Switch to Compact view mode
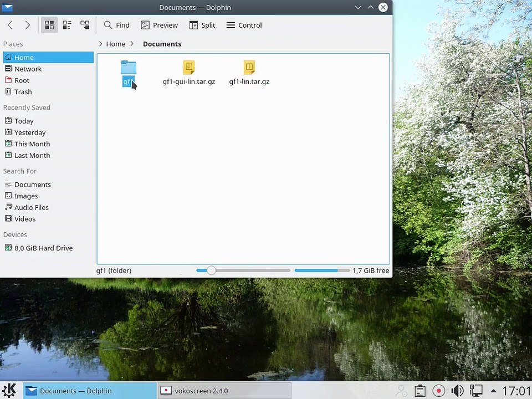Image resolution: width=532 pixels, height=399 pixels. coord(67,25)
